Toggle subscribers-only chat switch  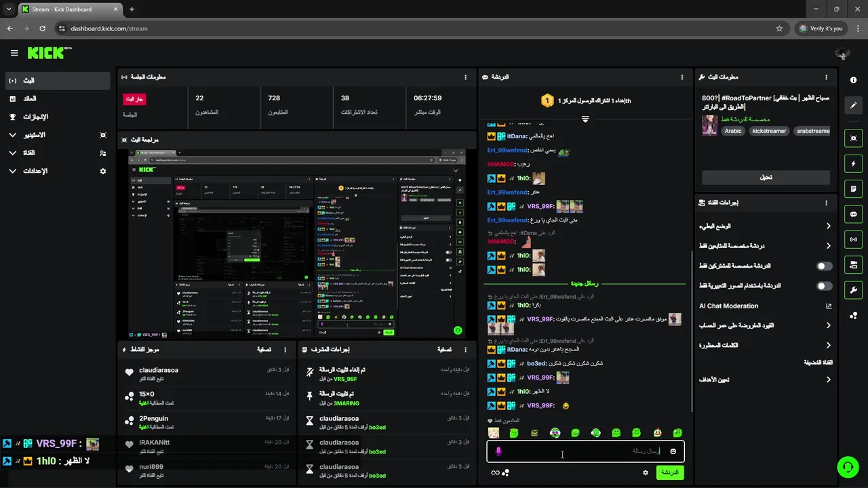[824, 266]
